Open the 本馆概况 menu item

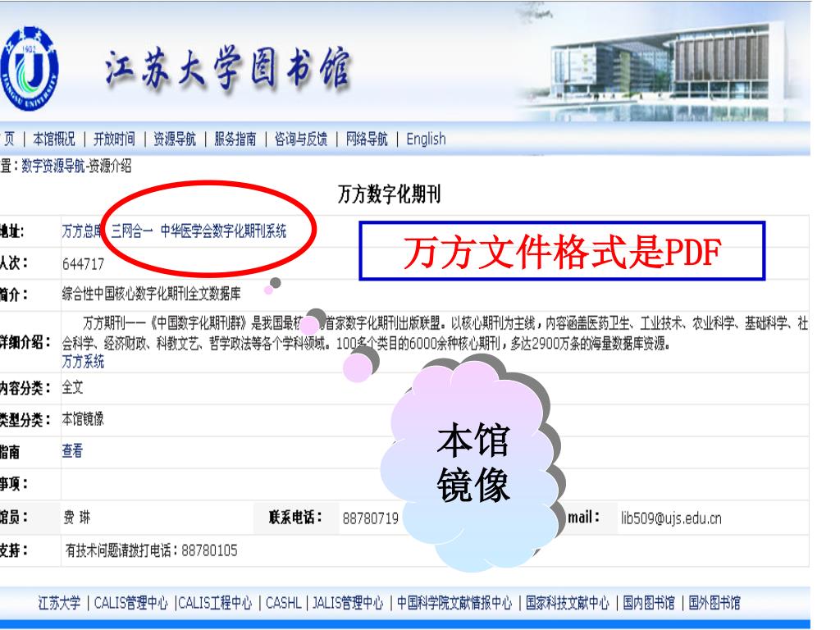coord(54,139)
